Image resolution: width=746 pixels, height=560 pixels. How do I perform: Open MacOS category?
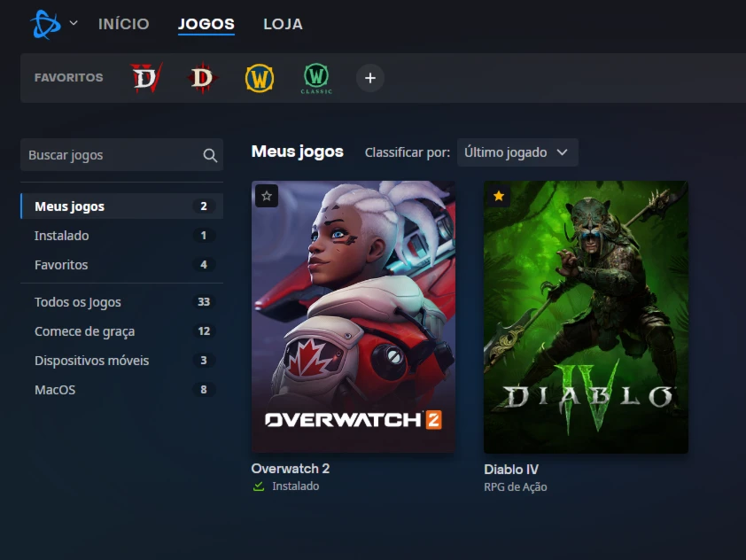click(121, 390)
